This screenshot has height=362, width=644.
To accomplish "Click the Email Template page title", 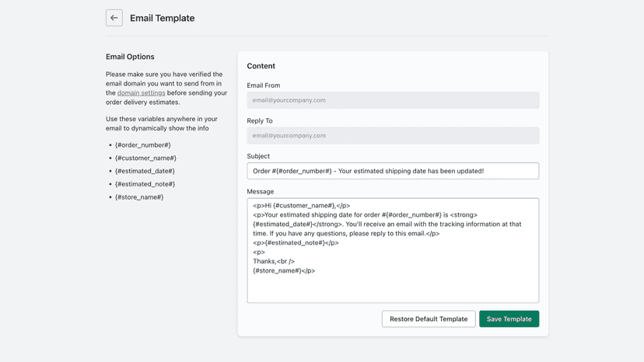I will 163,18.
